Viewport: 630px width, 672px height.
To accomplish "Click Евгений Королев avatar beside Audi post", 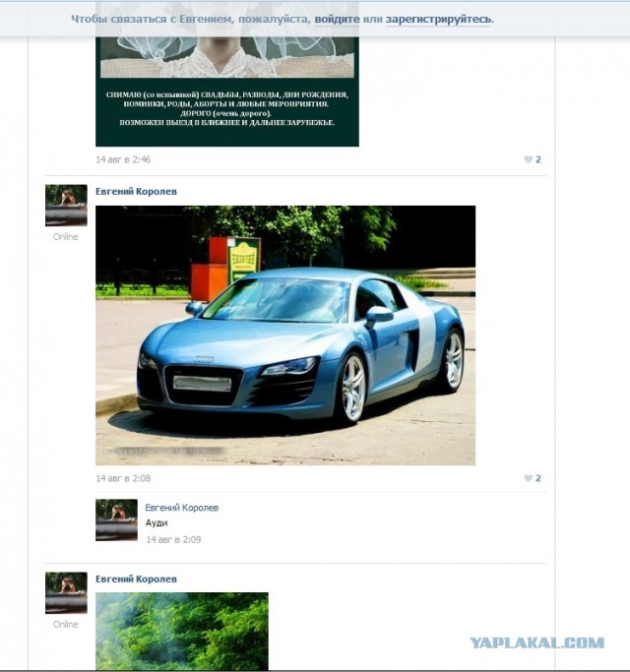I will point(66,206).
